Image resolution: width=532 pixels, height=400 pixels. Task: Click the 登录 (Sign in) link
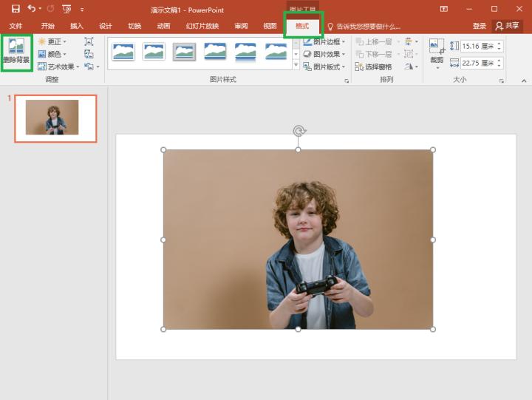[480, 26]
